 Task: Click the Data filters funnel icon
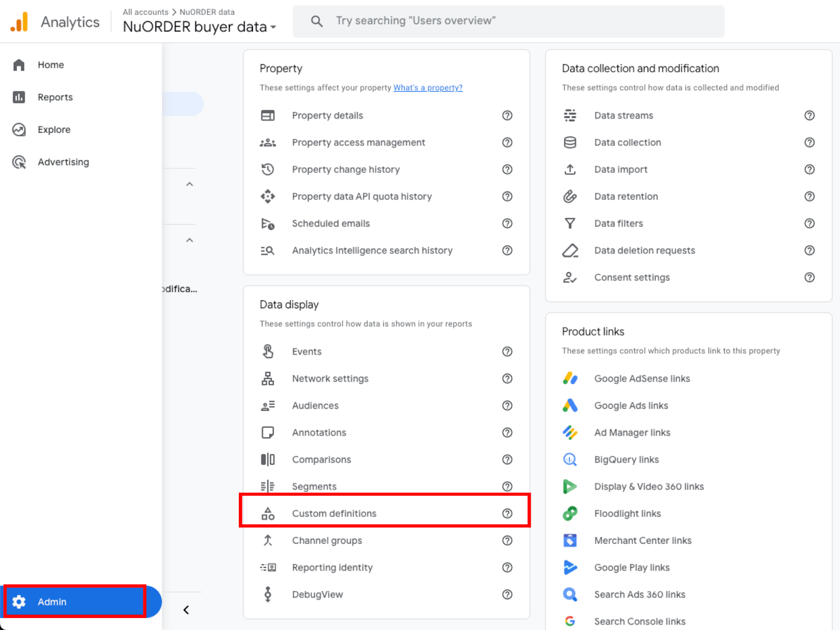[x=570, y=224]
